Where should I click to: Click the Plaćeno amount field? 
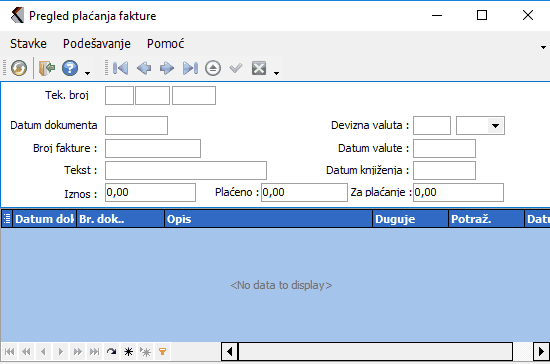[304, 193]
